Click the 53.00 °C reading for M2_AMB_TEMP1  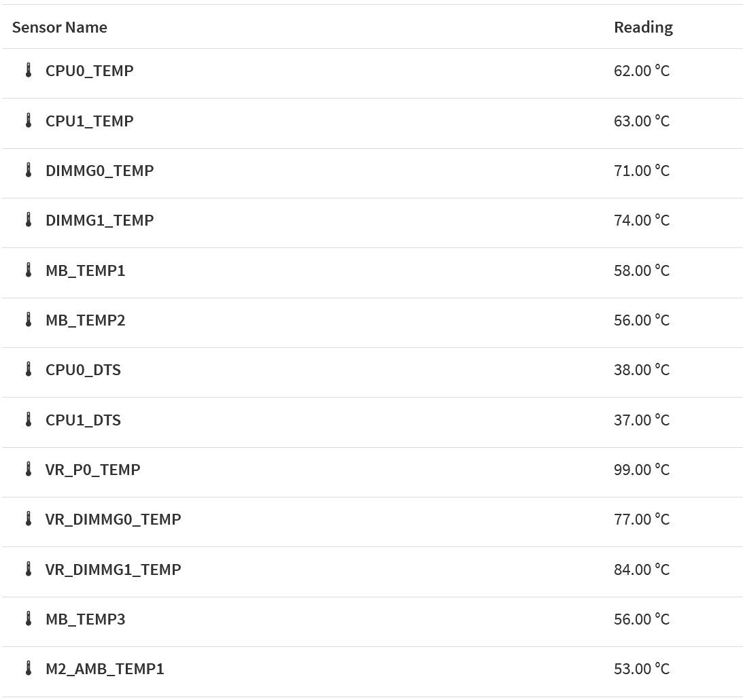coord(641,669)
